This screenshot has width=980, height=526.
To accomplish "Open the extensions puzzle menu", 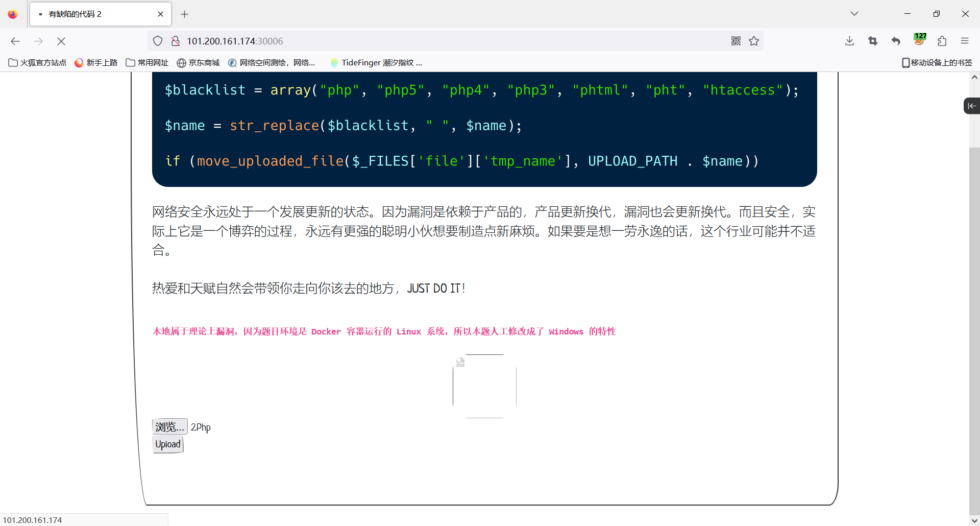I will 942,41.
